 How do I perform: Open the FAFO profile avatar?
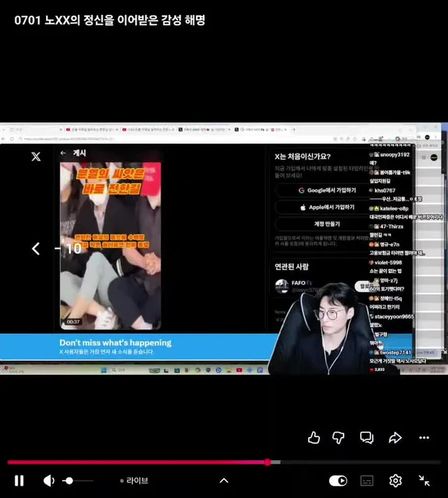tap(282, 286)
